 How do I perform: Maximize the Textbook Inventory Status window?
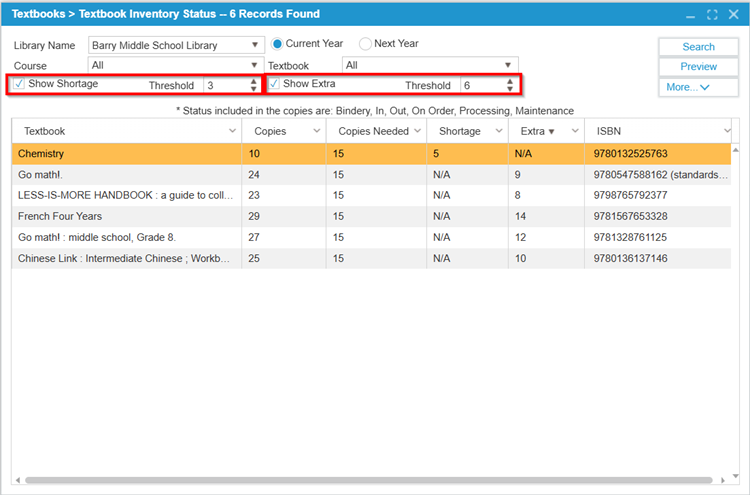[x=712, y=15]
